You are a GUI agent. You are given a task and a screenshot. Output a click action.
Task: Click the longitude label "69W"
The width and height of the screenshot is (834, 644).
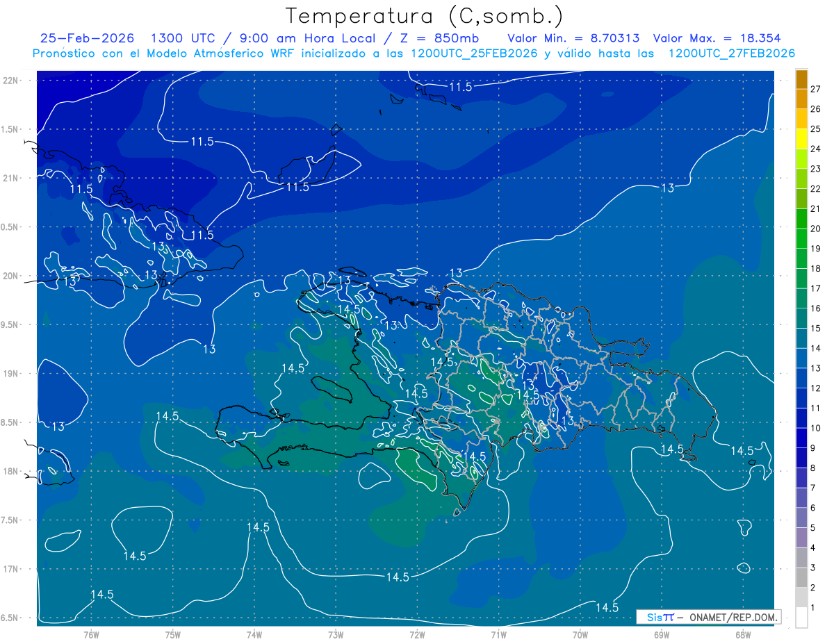tap(662, 635)
